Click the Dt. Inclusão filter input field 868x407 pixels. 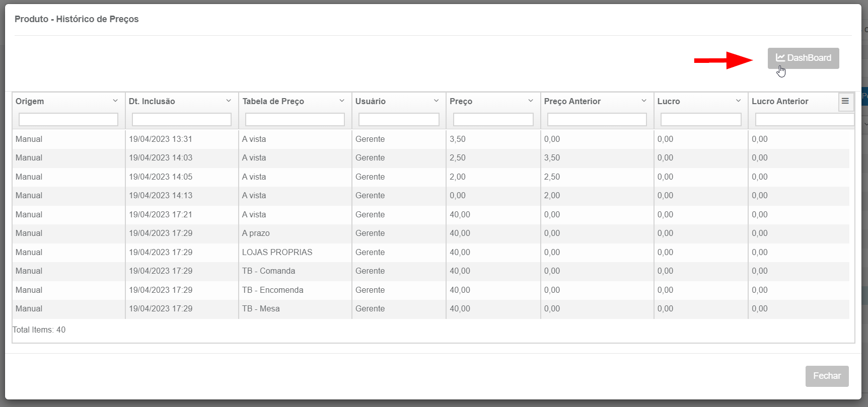pos(182,120)
